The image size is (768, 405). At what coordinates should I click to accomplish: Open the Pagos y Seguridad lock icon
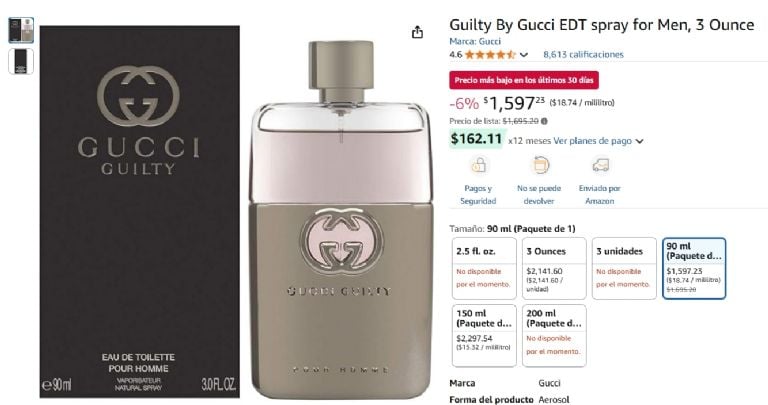pyautogui.click(x=479, y=166)
